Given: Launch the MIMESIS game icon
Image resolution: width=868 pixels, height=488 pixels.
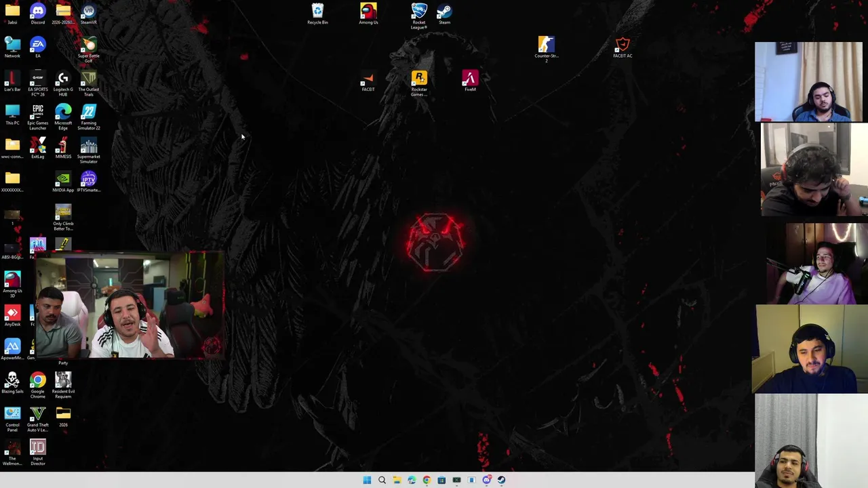Looking at the screenshot, I should pyautogui.click(x=63, y=148).
